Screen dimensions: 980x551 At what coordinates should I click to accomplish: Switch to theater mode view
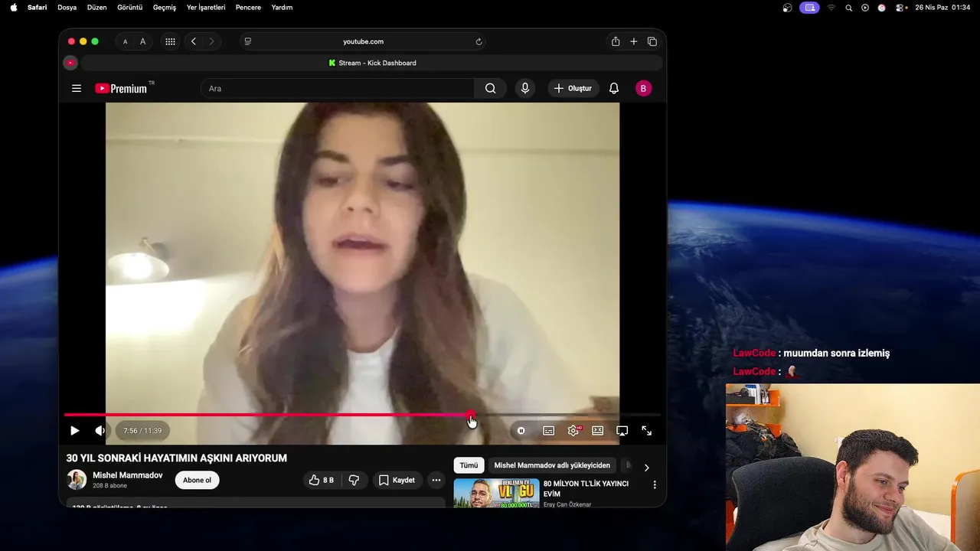597,431
